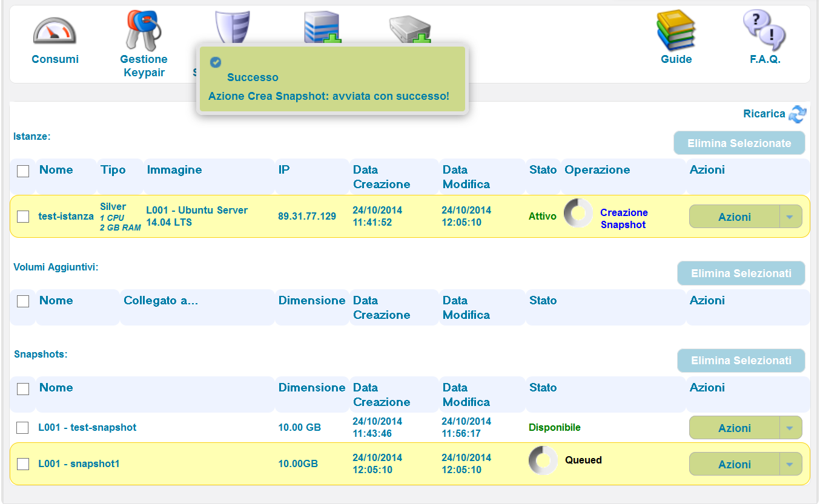The image size is (820, 504).
Task: Click the Collegato a... column header
Action: pyautogui.click(x=161, y=300)
